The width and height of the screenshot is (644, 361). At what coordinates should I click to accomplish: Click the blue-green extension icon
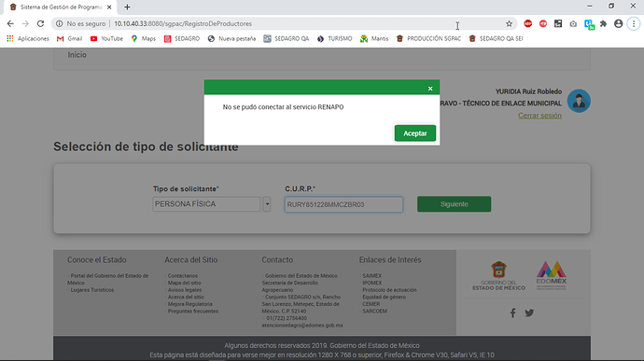tap(589, 24)
